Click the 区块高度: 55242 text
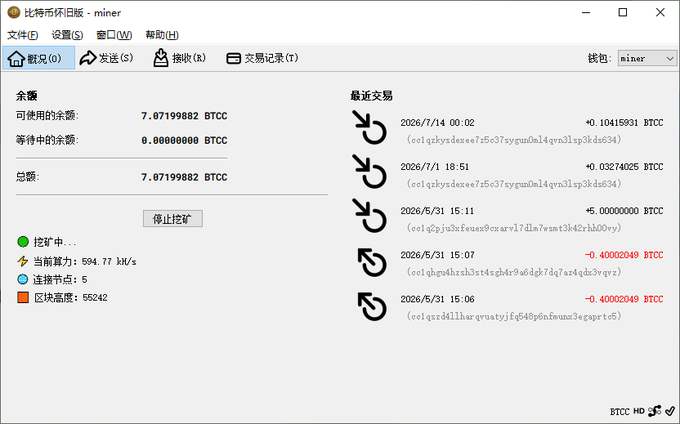 click(x=71, y=298)
